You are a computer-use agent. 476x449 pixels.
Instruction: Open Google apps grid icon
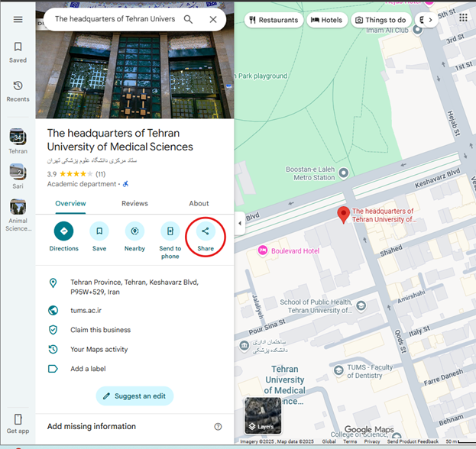(x=463, y=17)
